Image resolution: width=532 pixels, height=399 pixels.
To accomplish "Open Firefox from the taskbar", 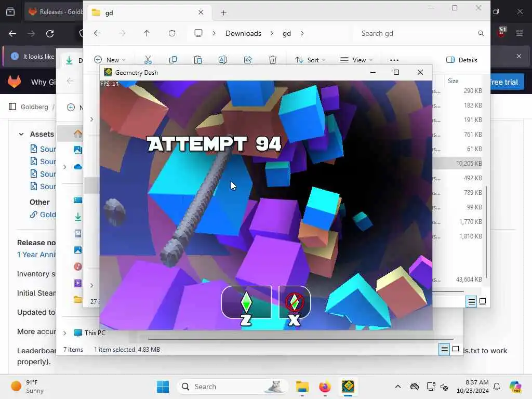I will [325, 387].
